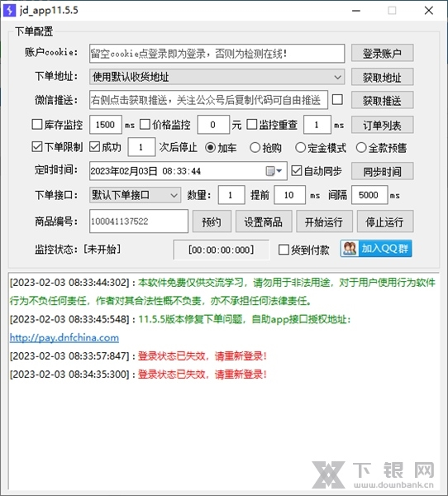This screenshot has width=448, height=496.
Task: Click the 提前 10 ms field
Action: pyautogui.click(x=290, y=195)
